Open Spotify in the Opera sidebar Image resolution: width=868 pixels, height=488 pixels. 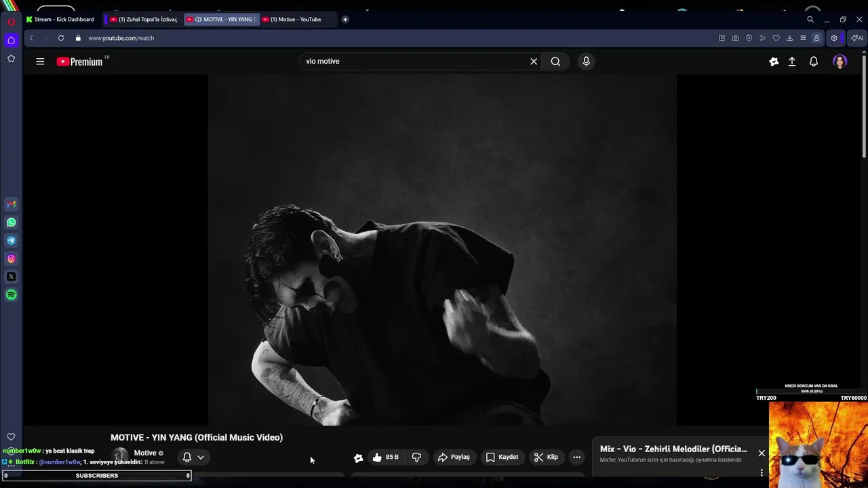point(11,295)
